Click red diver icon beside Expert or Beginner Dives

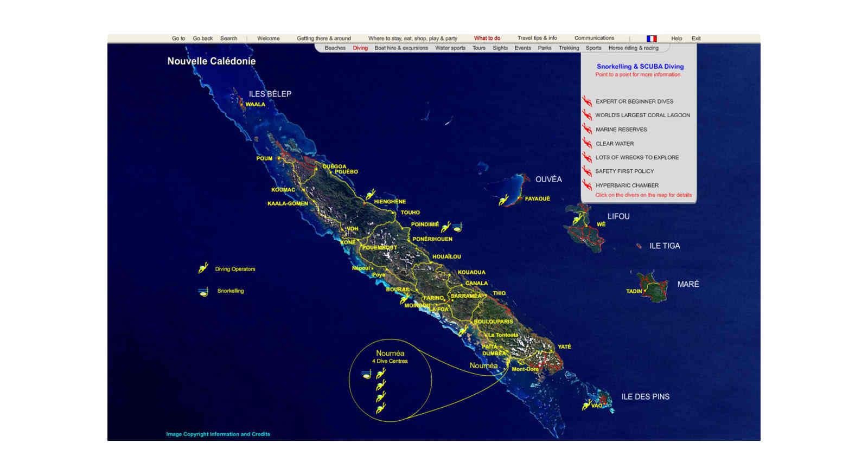[x=587, y=101]
